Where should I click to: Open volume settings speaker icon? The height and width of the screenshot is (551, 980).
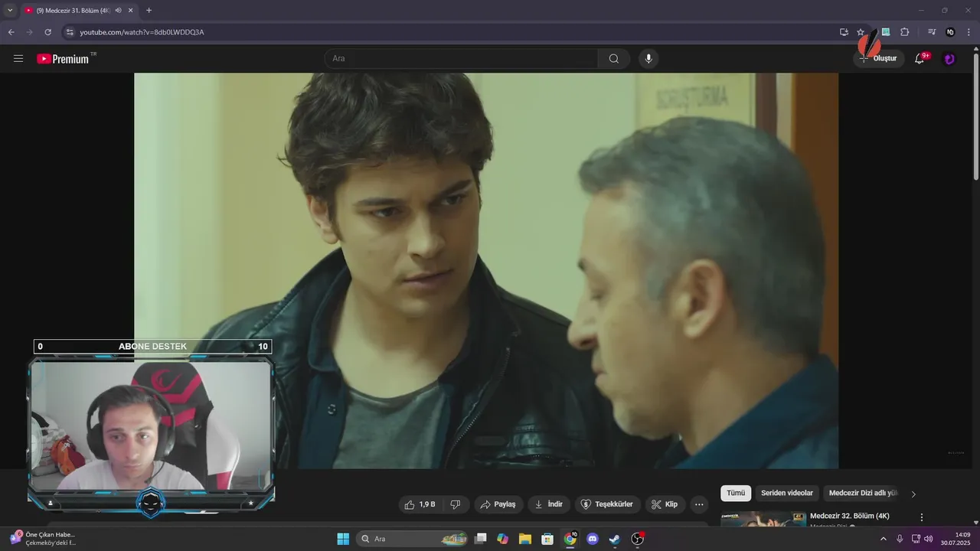click(928, 539)
